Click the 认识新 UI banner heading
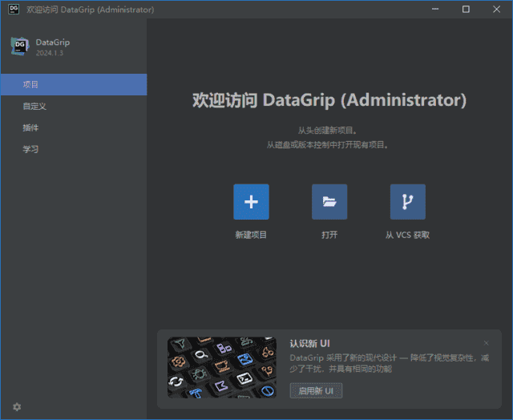513x420 pixels. pos(310,343)
